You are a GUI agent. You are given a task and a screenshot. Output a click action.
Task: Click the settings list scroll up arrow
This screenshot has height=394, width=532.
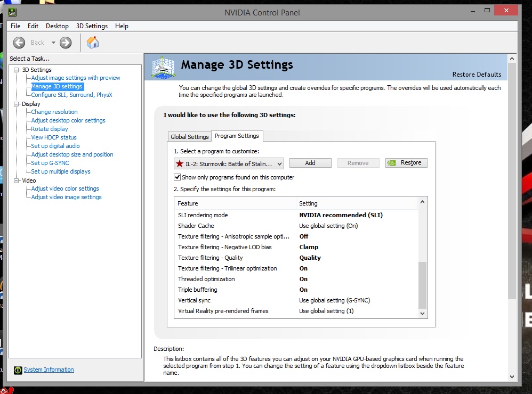click(x=422, y=202)
